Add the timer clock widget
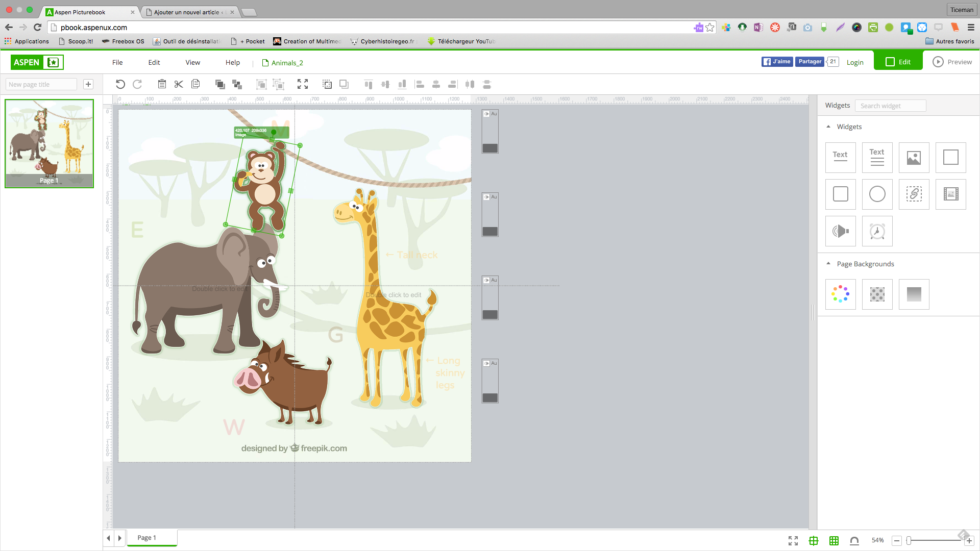 pos(877,231)
